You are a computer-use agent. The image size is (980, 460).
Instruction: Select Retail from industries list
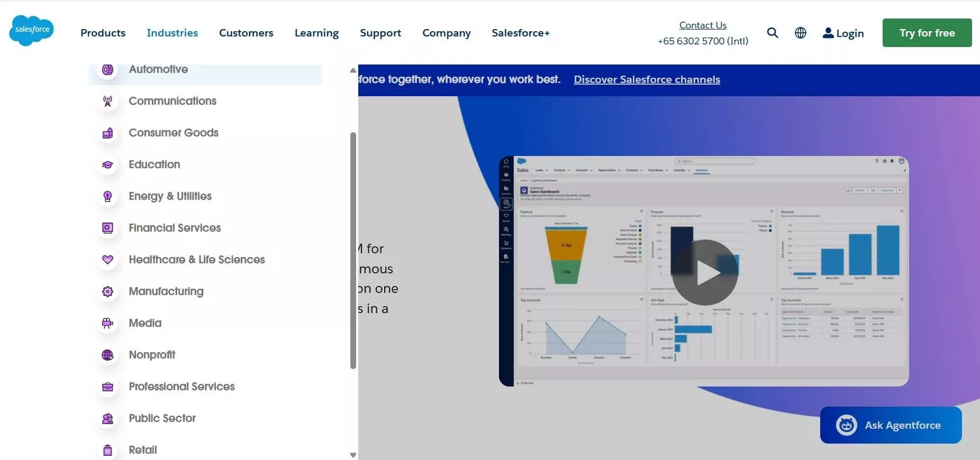point(143,450)
